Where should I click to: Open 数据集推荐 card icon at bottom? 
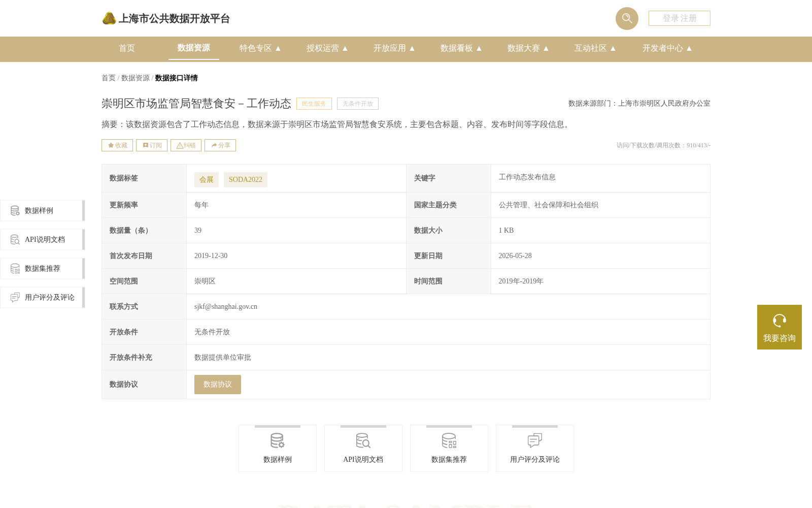coord(449,440)
